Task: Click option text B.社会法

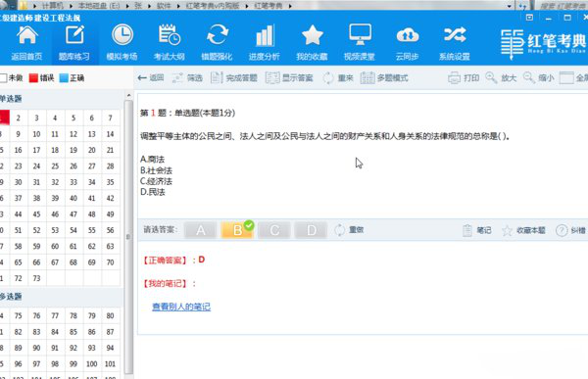Action: click(x=157, y=170)
